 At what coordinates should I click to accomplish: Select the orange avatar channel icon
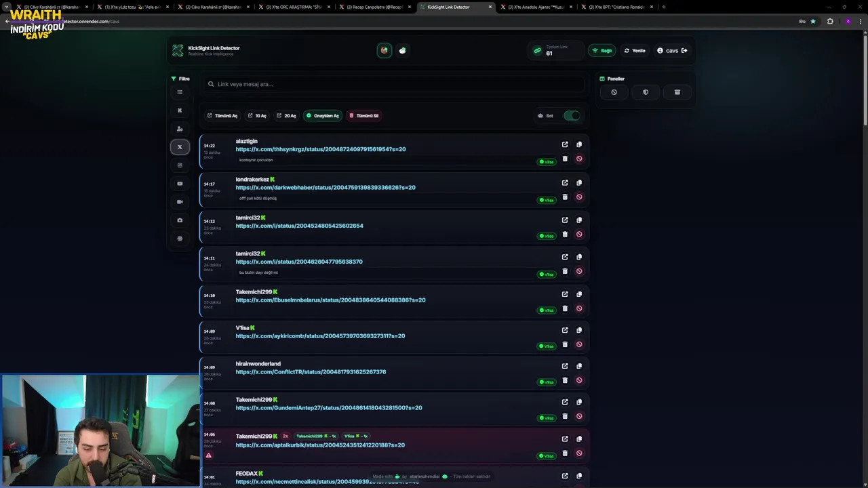click(x=384, y=50)
